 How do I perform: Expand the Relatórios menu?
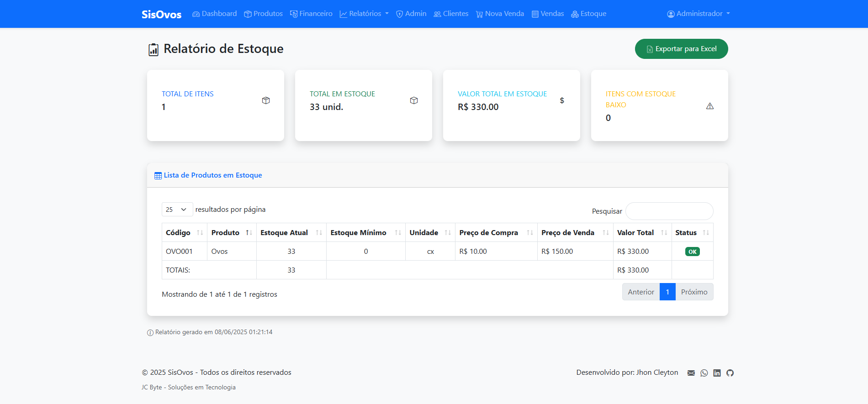(364, 14)
